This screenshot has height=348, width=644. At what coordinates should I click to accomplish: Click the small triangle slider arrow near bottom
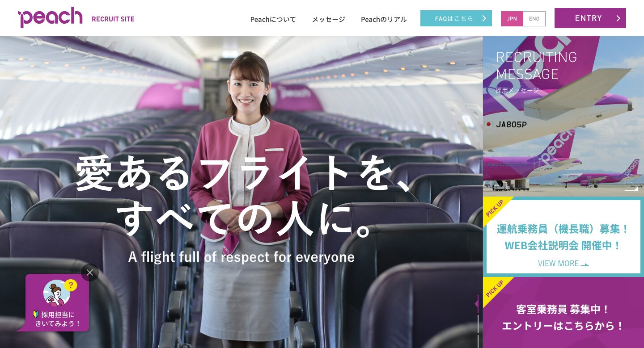pyautogui.click(x=477, y=304)
